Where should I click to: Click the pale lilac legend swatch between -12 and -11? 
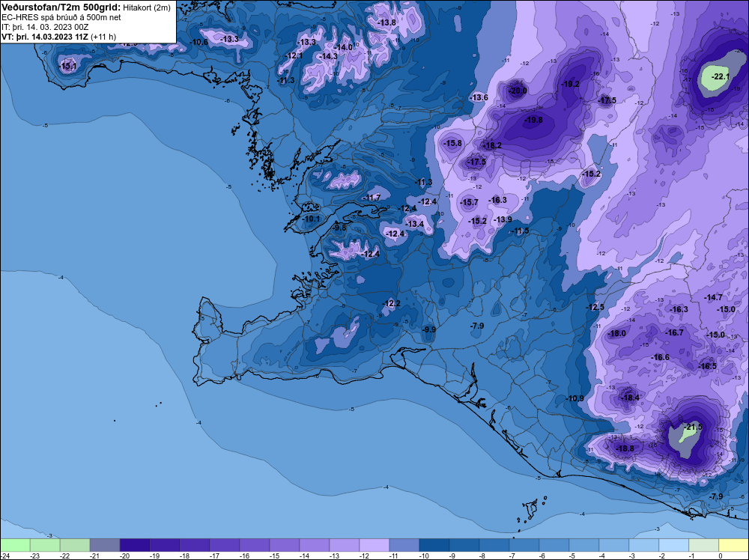click(x=374, y=545)
